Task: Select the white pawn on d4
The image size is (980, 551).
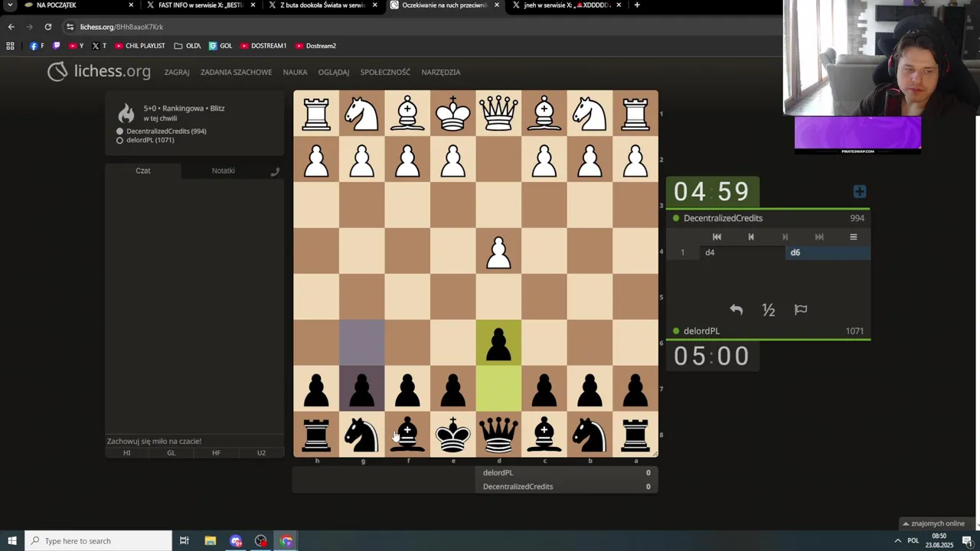Action: (x=498, y=251)
